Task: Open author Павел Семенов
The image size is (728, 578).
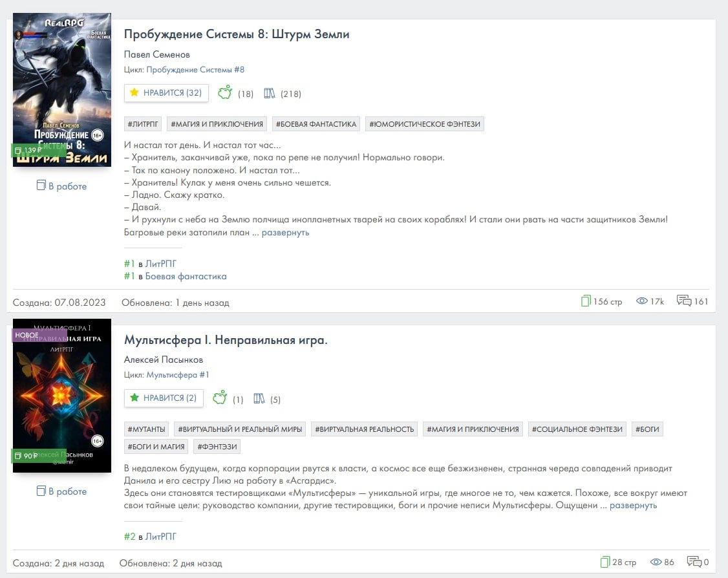Action: (x=157, y=54)
